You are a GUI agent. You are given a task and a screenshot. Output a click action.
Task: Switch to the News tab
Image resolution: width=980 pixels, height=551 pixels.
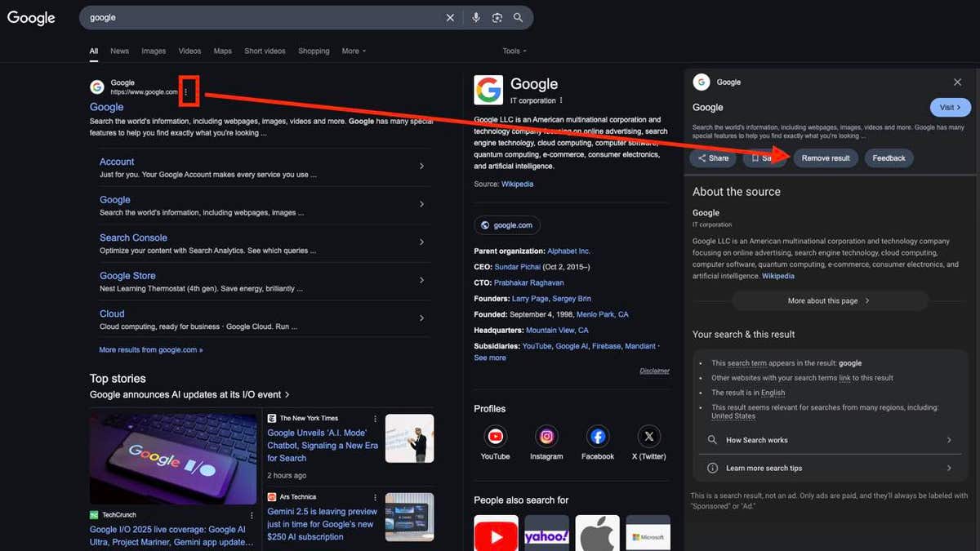(119, 51)
